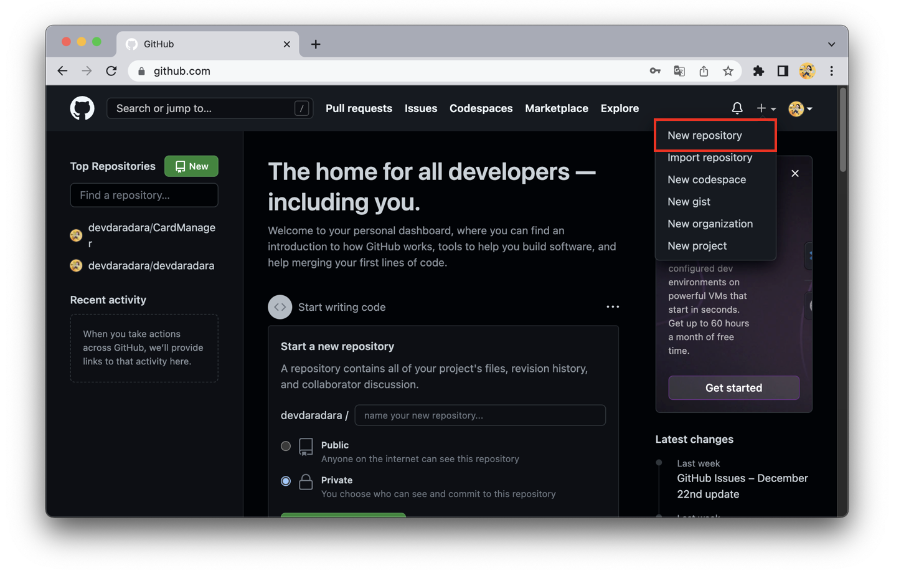Expand the tab search chevron
924x578 pixels.
[x=831, y=44]
